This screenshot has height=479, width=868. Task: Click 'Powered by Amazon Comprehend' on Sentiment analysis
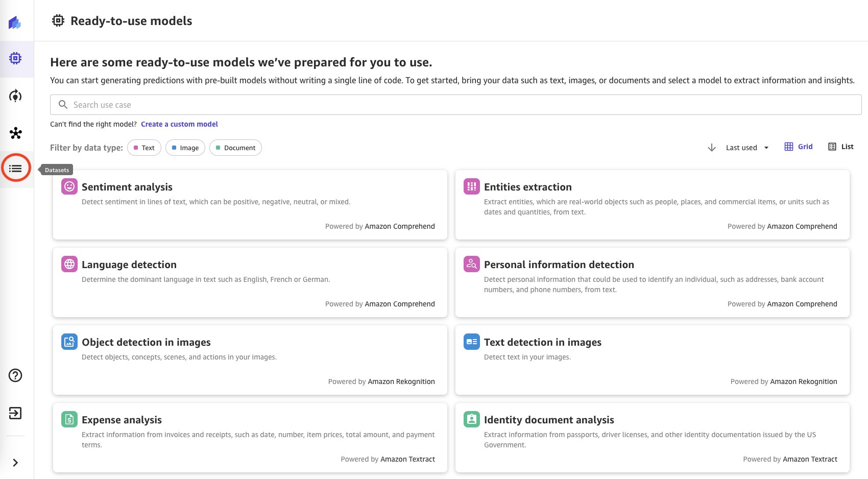coord(380,226)
